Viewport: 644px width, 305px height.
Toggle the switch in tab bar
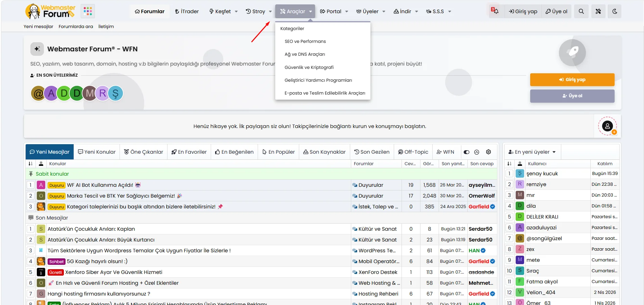[x=466, y=152]
